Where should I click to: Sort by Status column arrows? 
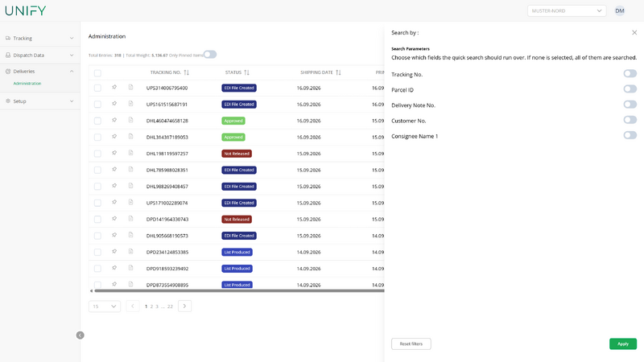click(247, 72)
